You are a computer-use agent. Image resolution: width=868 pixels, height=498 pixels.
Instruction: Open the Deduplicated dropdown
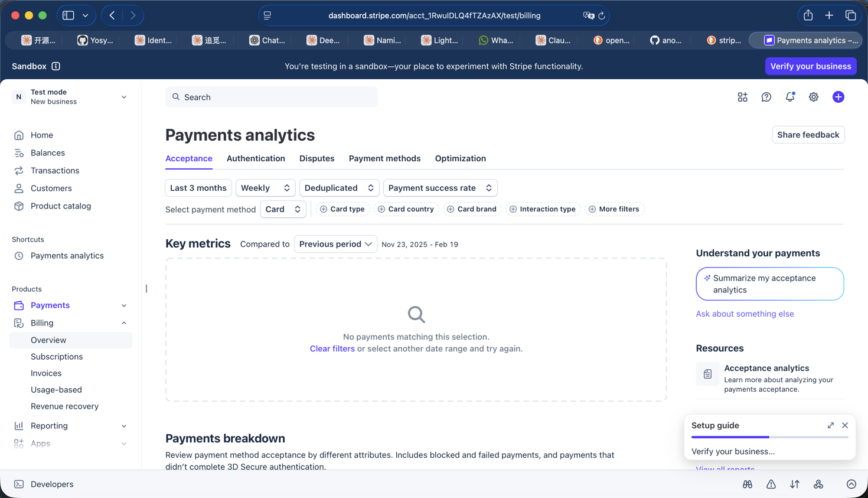339,188
